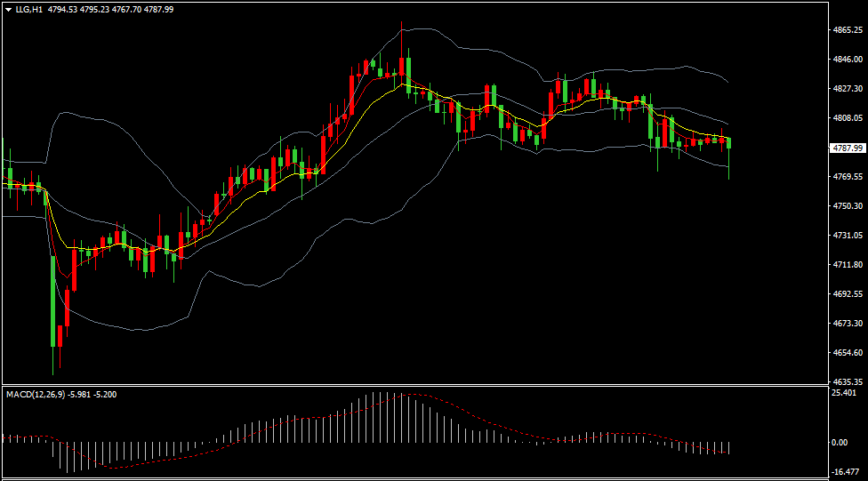The height and width of the screenshot is (481, 868).
Task: Click the MACD(12,26,9) indicator label
Action: (35, 394)
